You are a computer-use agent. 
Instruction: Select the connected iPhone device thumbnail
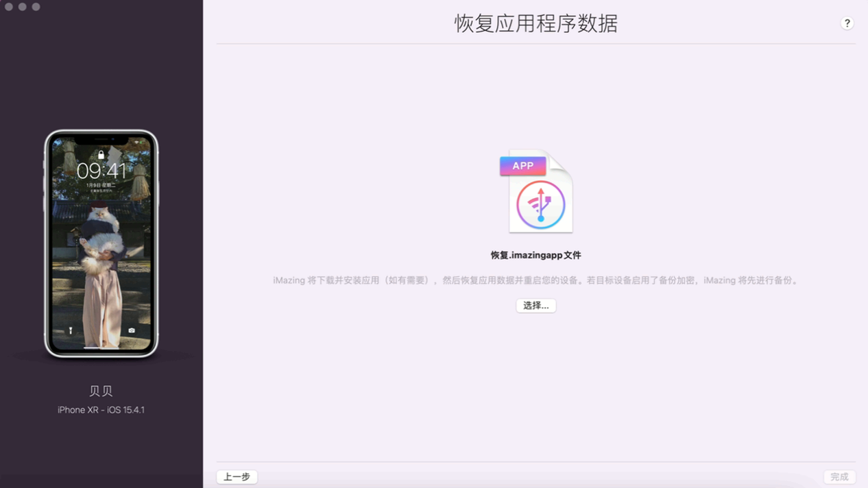pos(100,243)
